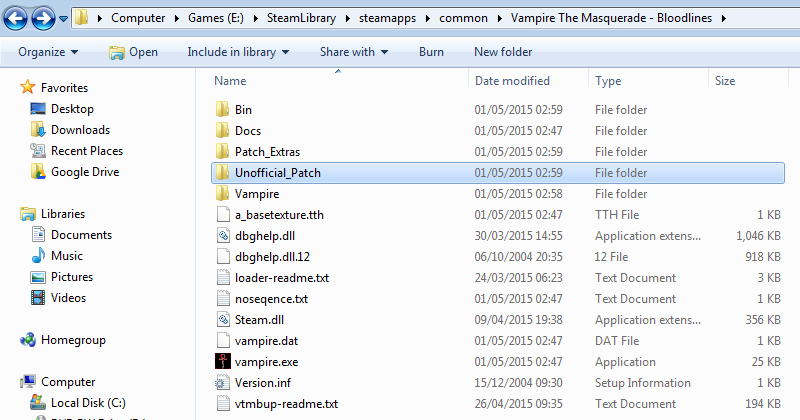Expand the arrow after Computer in address bar
This screenshot has height=420, width=800.
177,18
